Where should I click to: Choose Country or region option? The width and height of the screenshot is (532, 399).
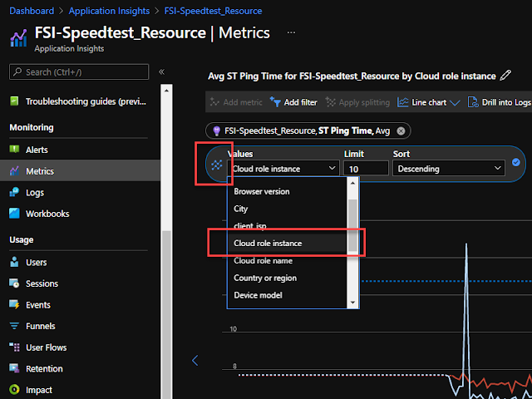pyautogui.click(x=265, y=278)
